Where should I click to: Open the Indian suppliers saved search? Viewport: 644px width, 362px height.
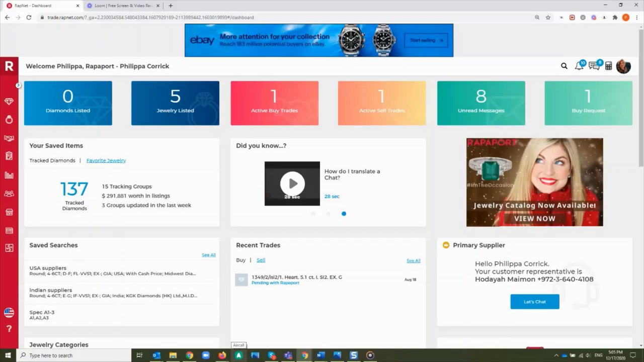coord(122,293)
